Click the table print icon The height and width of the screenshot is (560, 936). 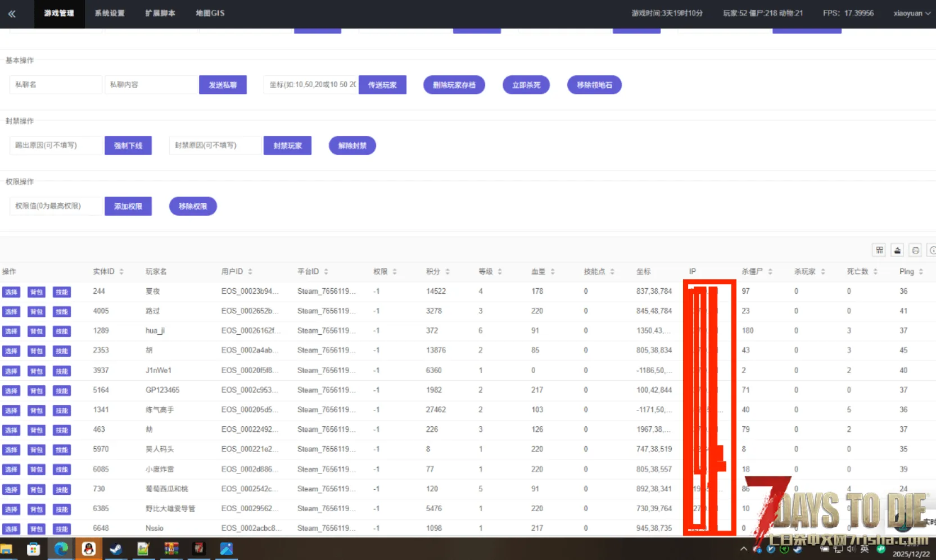point(915,251)
